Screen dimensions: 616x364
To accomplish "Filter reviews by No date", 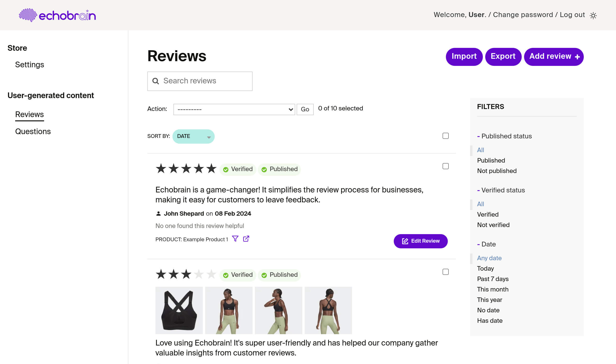I will click(x=488, y=310).
